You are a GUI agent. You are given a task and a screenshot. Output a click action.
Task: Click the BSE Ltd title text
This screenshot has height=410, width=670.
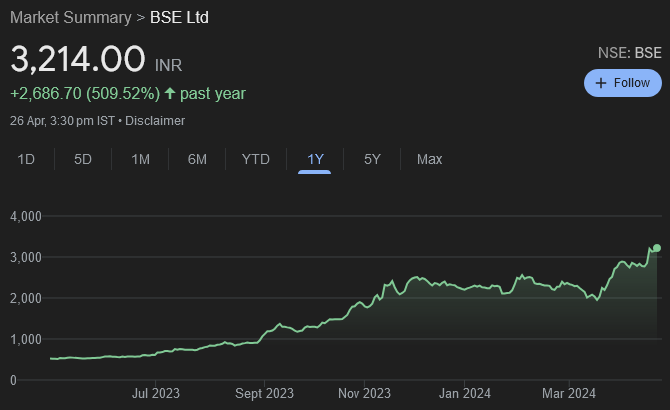coord(179,18)
